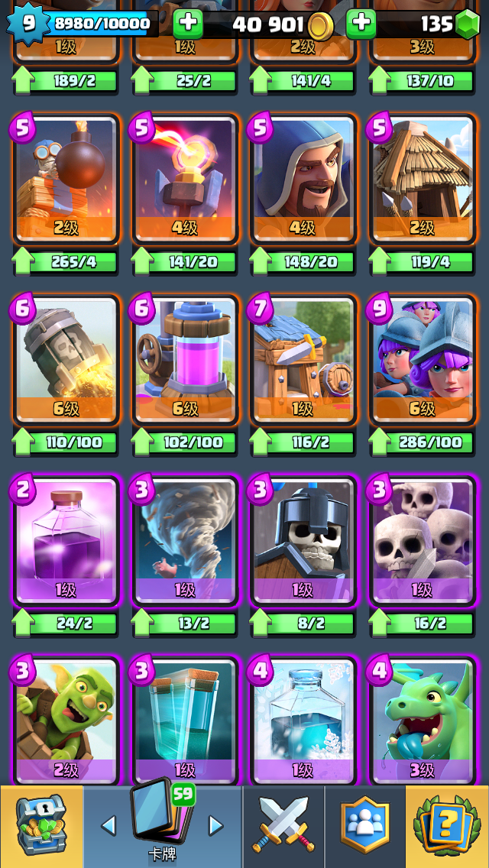Tap the 8980/10000 experience progress bar
The image size is (489, 868).
point(102,24)
